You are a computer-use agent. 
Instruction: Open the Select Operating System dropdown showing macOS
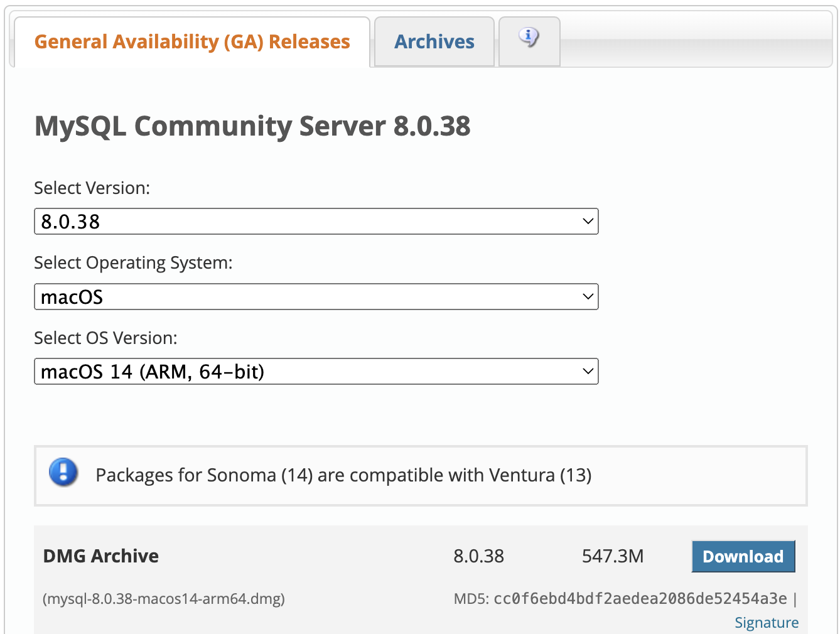pos(316,297)
